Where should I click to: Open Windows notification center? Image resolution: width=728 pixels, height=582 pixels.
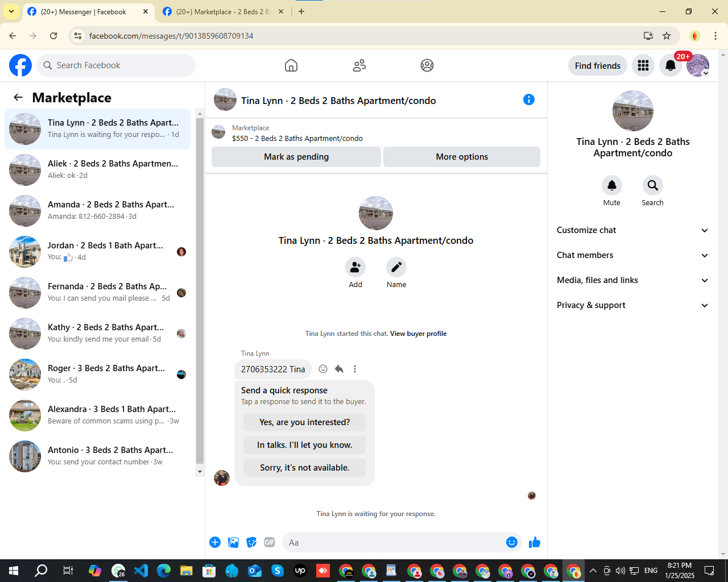[x=709, y=571]
